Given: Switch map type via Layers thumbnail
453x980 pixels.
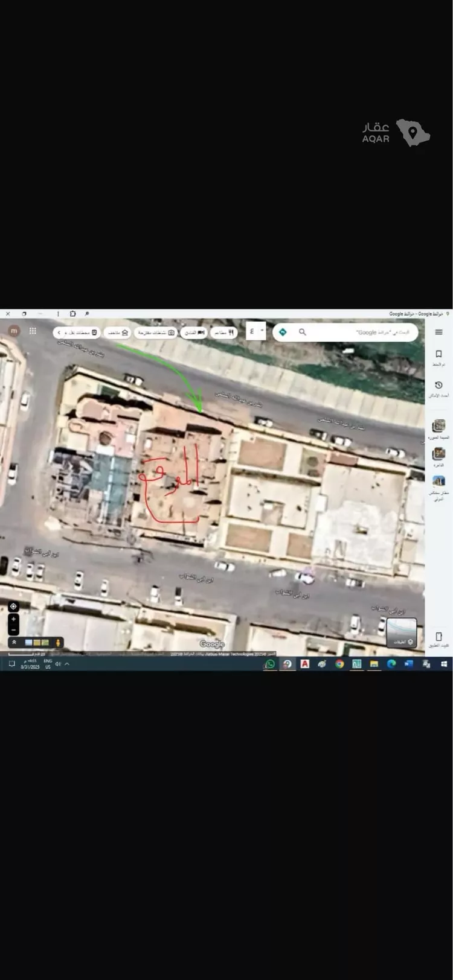Looking at the screenshot, I should click(x=402, y=633).
